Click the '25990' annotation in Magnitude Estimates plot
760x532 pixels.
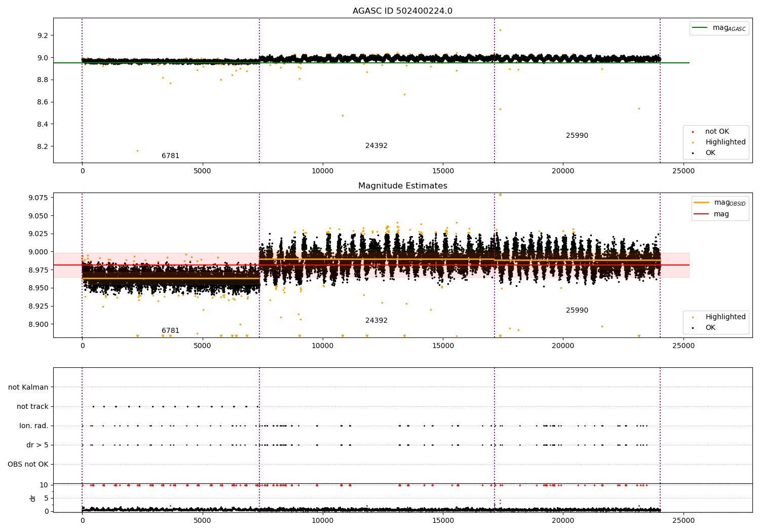click(x=577, y=311)
